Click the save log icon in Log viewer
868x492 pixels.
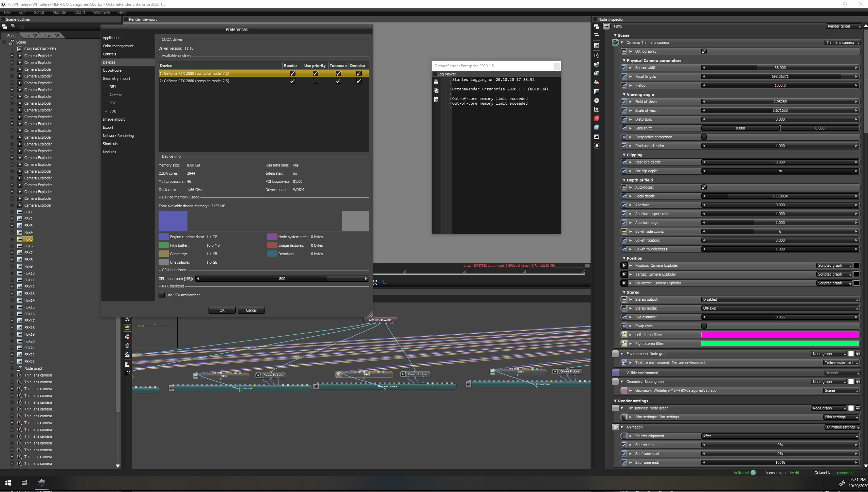pos(436,82)
